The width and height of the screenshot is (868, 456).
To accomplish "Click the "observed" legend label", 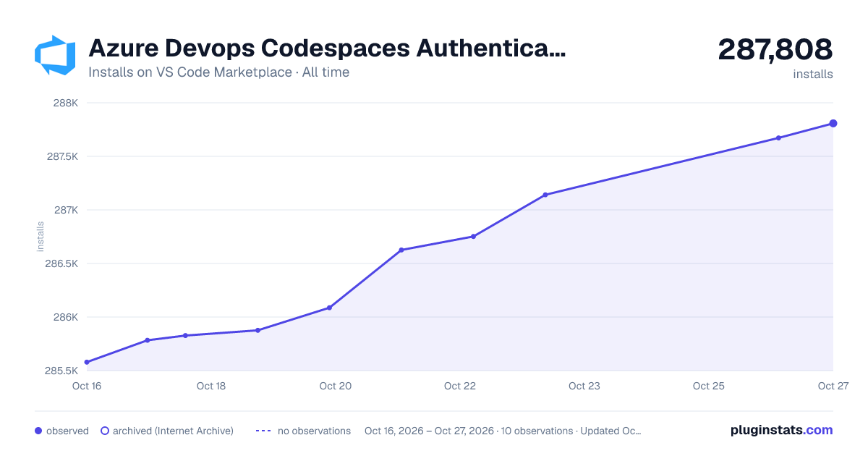I will coord(67,431).
